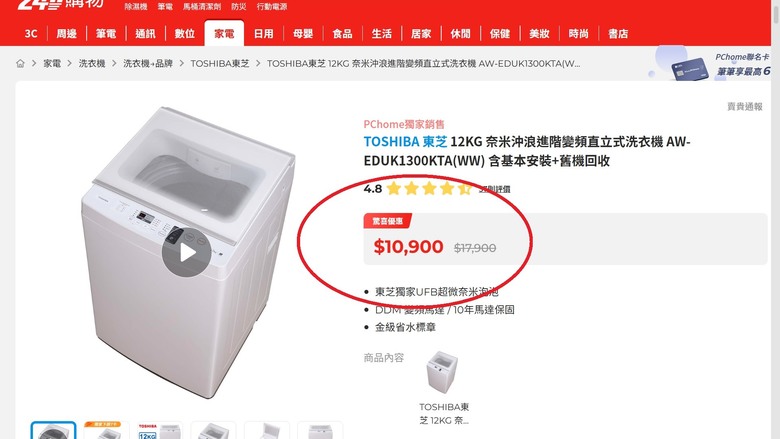This screenshot has height=439, width=780.
Task: Click the star rating icons
Action: tap(429, 189)
